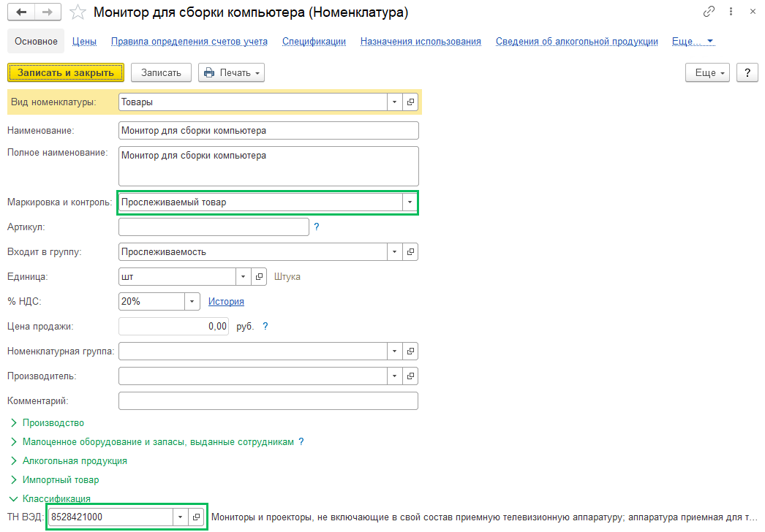Viewport: 765px width, 532px height.
Task: Open the three-dot options menu
Action: [731, 12]
